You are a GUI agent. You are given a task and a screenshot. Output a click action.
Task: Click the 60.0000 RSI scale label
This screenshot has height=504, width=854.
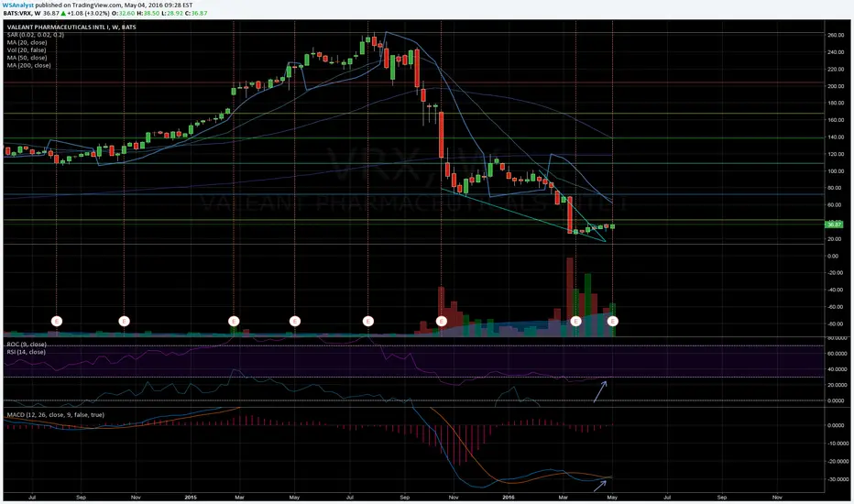pos(836,354)
